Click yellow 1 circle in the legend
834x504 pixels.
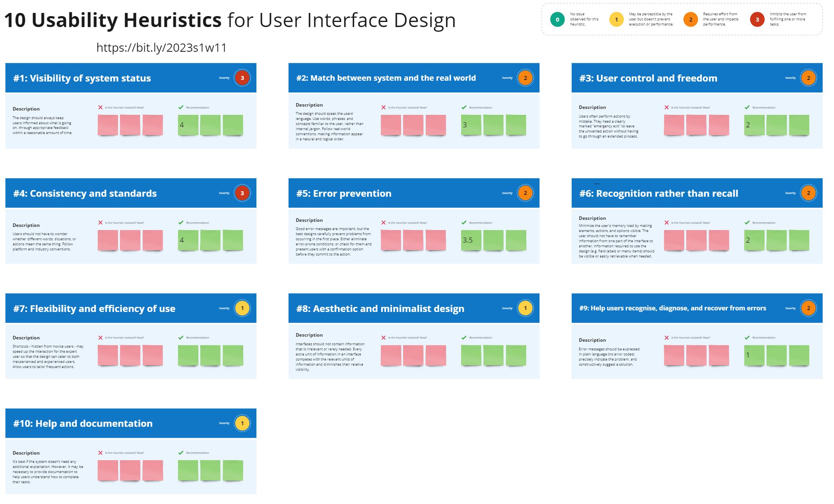616,20
